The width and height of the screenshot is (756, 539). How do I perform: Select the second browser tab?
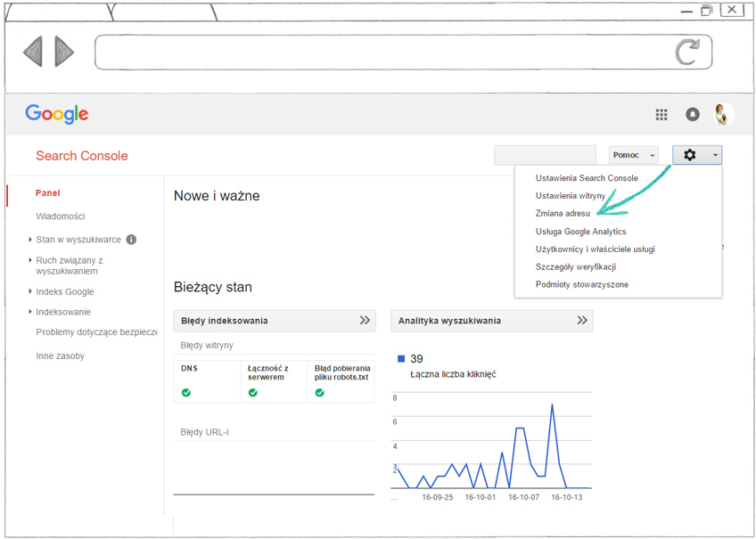164,12
